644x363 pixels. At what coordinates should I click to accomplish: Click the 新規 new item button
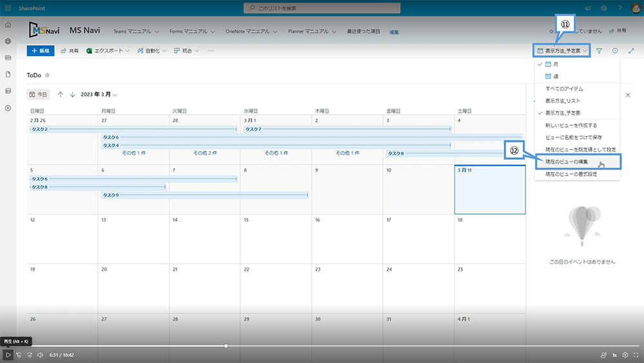coord(41,51)
